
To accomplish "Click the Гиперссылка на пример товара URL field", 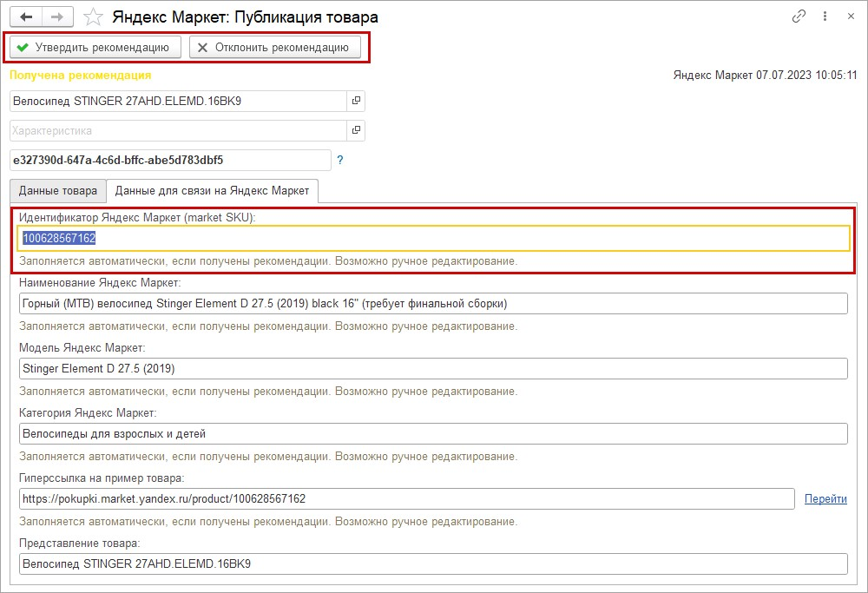I will [407, 499].
